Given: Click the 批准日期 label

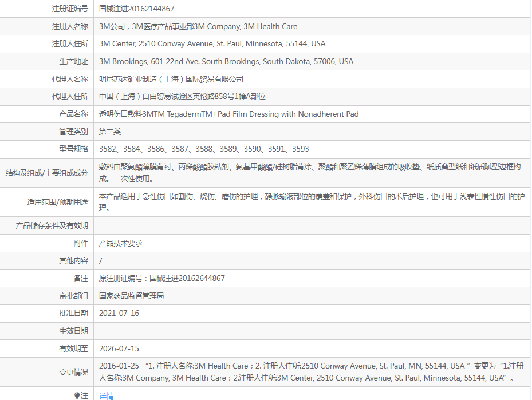Looking at the screenshot, I should click(x=74, y=313).
